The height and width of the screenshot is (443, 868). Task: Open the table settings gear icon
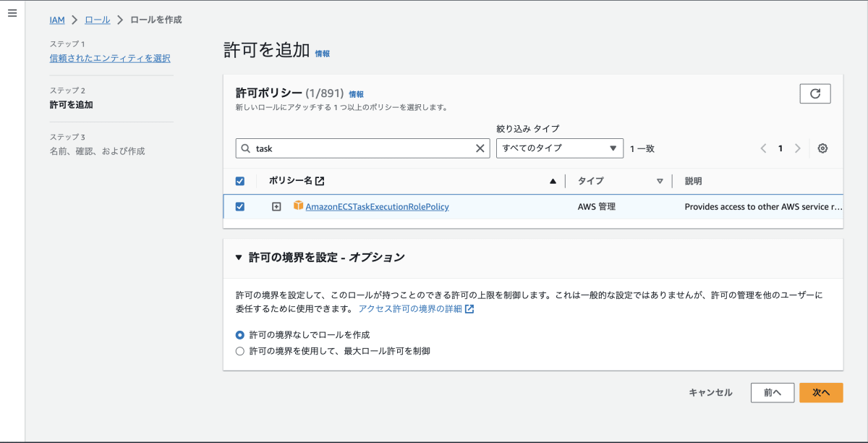pos(822,148)
